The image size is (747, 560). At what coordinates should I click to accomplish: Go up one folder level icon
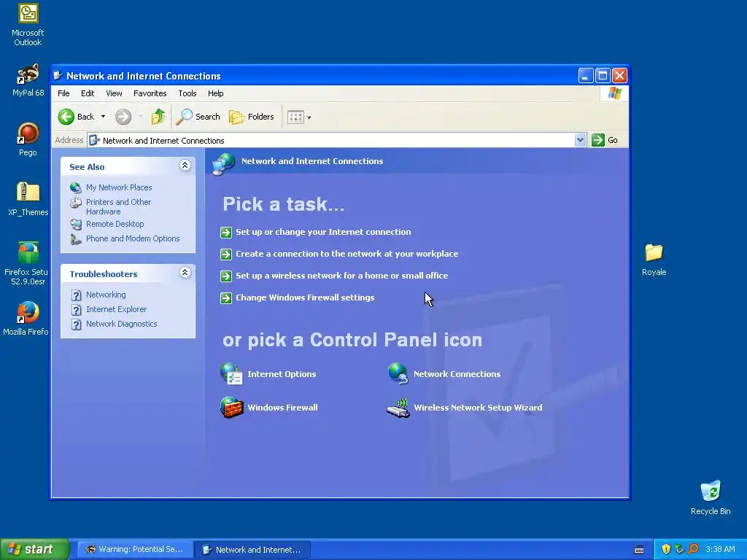click(x=158, y=117)
